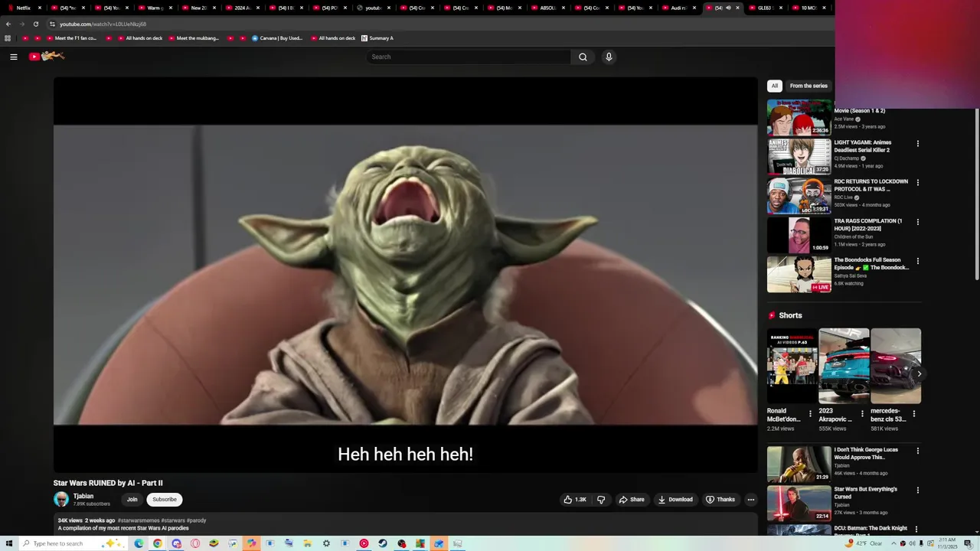Click the search magnifier button
Viewport: 980px width, 551px height.
tap(583, 57)
